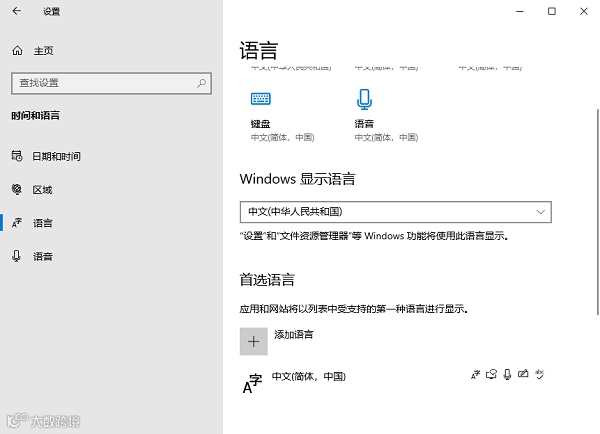
Task: Click the A字 language entry icon
Action: [252, 383]
